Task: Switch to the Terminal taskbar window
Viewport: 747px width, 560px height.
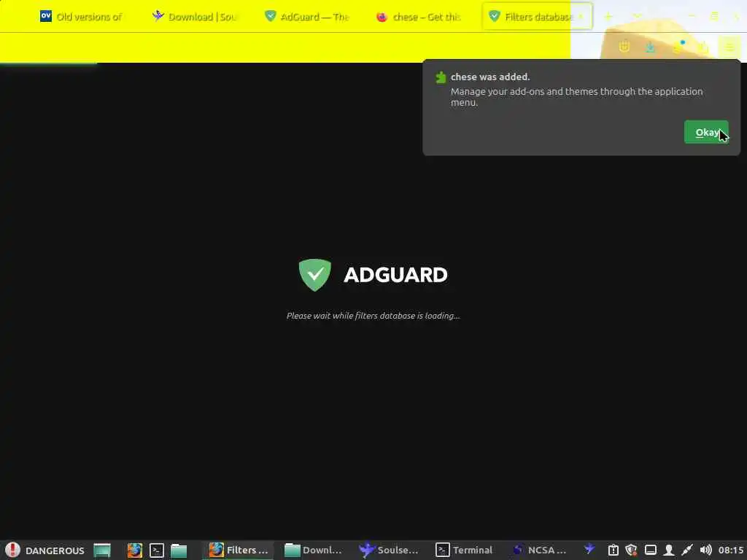Action: coord(463,550)
